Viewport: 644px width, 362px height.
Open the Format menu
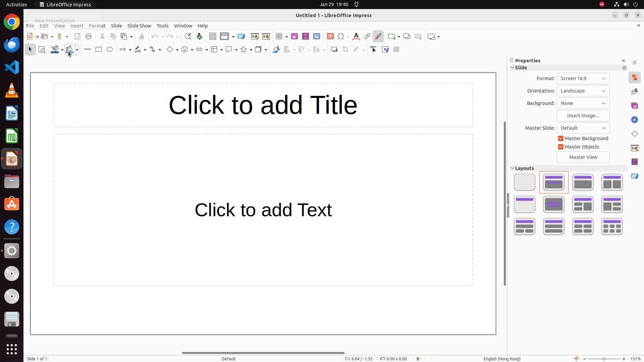tap(97, 26)
